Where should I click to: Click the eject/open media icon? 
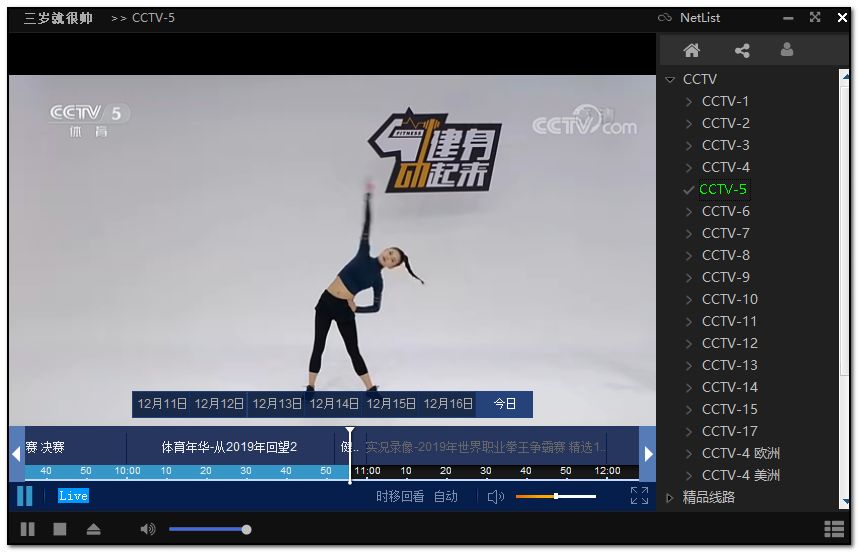coord(94,530)
